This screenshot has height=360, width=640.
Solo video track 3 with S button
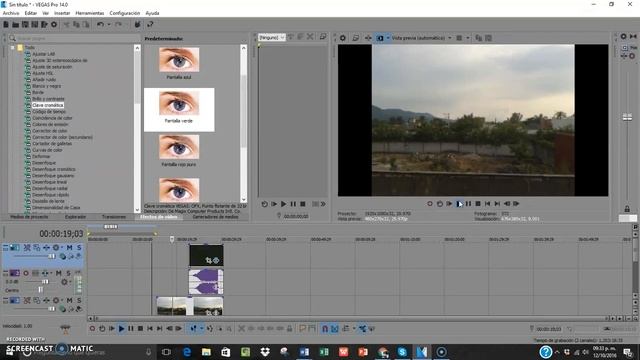tap(79, 300)
